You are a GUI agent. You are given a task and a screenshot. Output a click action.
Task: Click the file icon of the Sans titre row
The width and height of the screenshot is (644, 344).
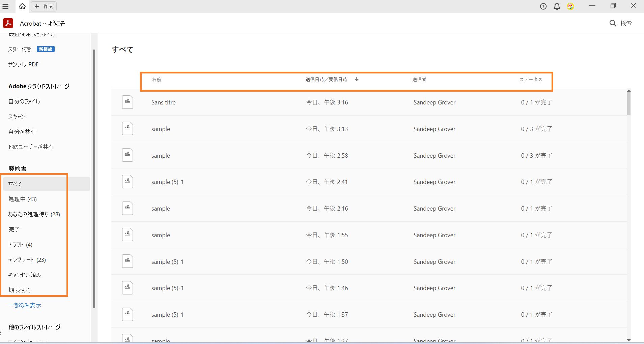[x=128, y=102]
